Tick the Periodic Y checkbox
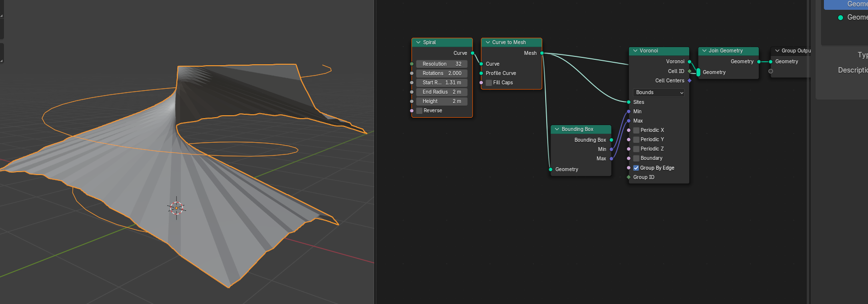 636,140
